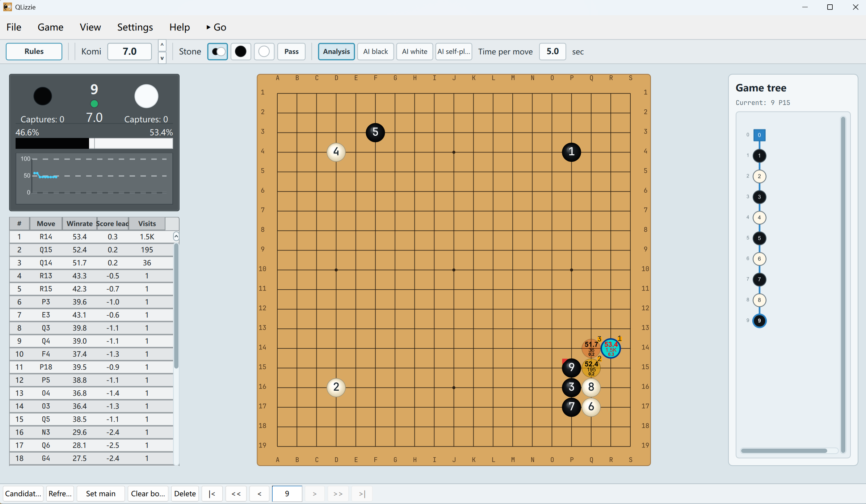
Task: Click black stone 5 on the board
Action: 375,133
